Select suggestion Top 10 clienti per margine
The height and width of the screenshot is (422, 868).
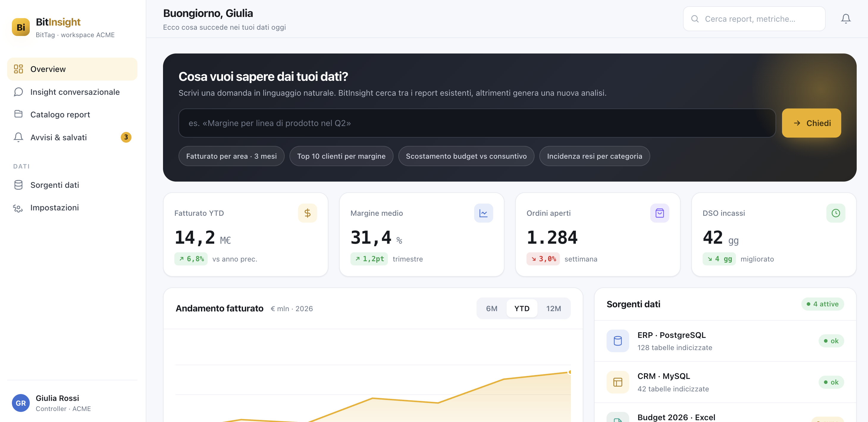[x=341, y=156]
